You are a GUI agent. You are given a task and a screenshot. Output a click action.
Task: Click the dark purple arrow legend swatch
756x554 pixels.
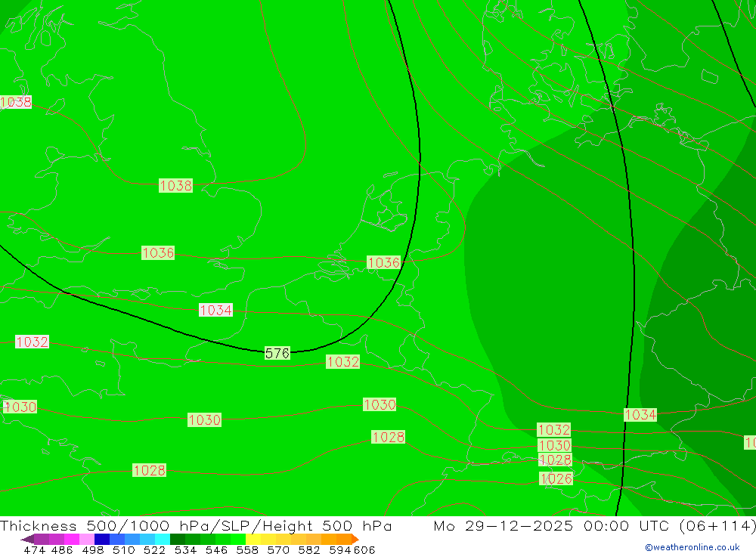(x=27, y=539)
